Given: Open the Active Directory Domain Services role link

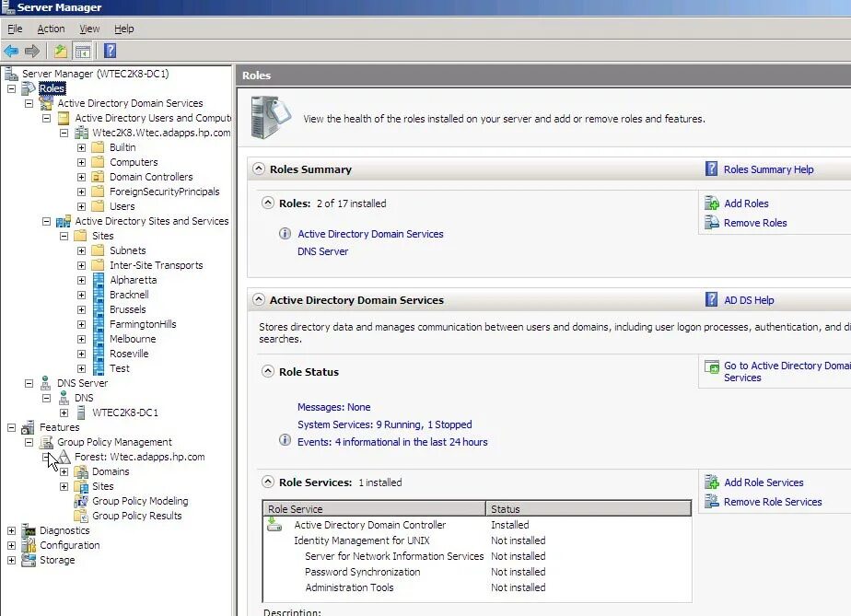Looking at the screenshot, I should [x=370, y=234].
